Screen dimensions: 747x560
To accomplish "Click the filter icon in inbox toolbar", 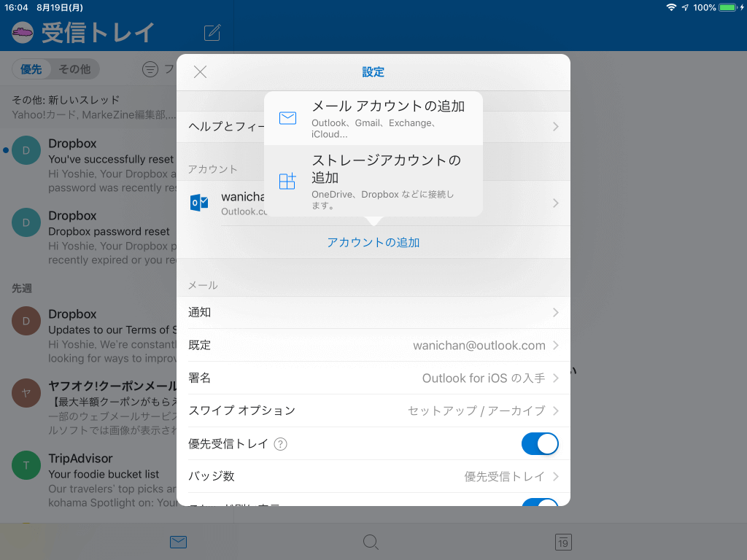I will (150, 69).
